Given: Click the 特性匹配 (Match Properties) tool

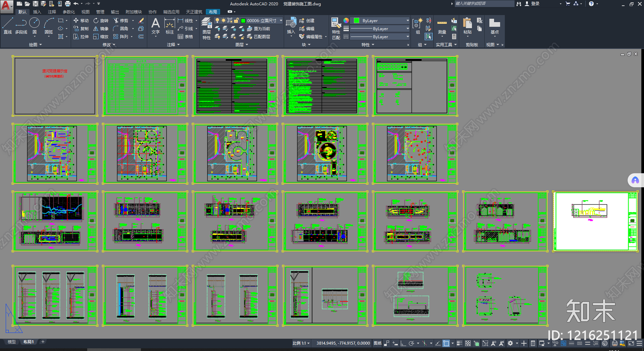Looking at the screenshot, I should point(336,28).
